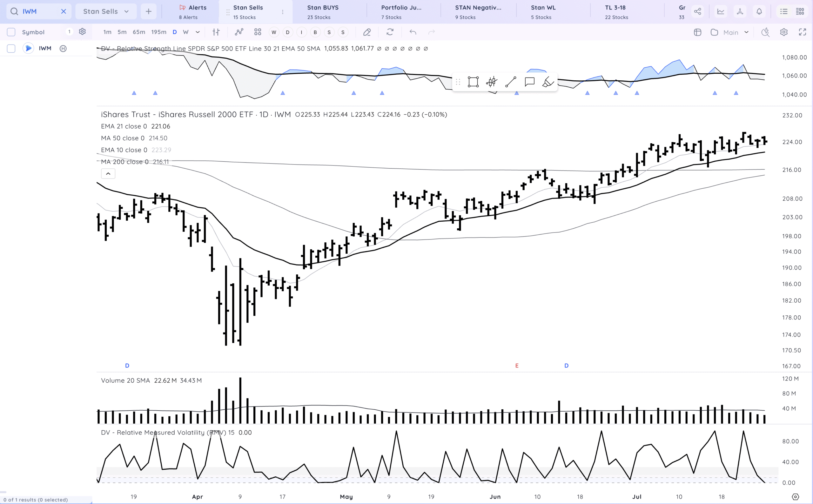813x504 pixels.
Task: Open the alerts bell icon
Action: click(759, 11)
